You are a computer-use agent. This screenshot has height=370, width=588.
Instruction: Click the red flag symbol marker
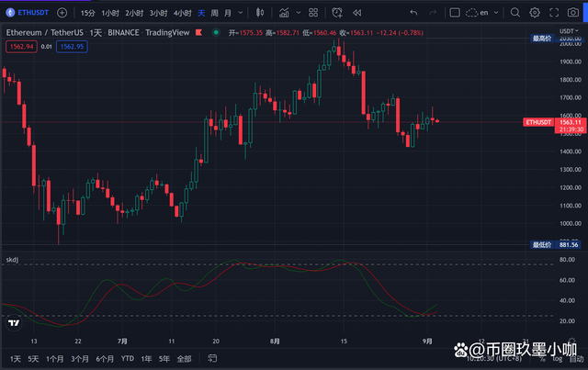[x=198, y=33]
